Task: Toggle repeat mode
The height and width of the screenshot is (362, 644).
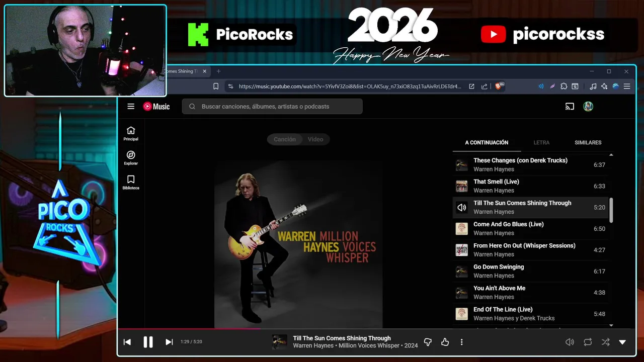Action: pyautogui.click(x=588, y=342)
